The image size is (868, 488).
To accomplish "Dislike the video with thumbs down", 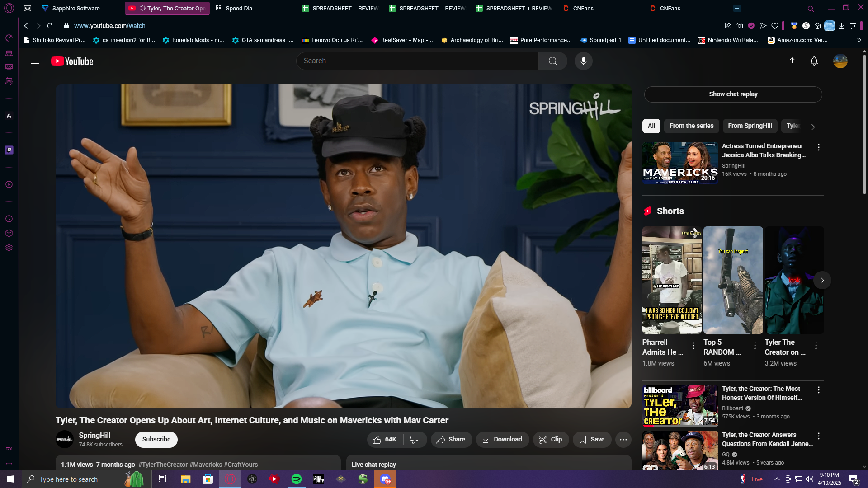I will pos(414,439).
